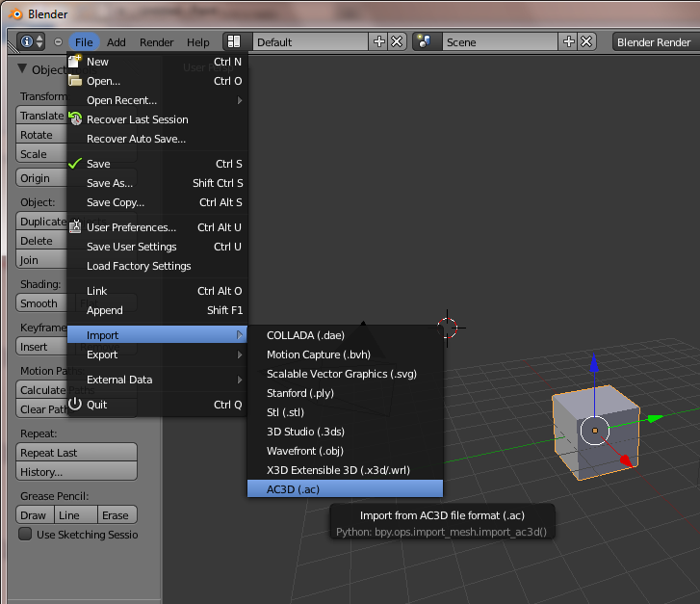Screen dimensions: 700x604
Task: Click the Translate button
Action: [41, 116]
